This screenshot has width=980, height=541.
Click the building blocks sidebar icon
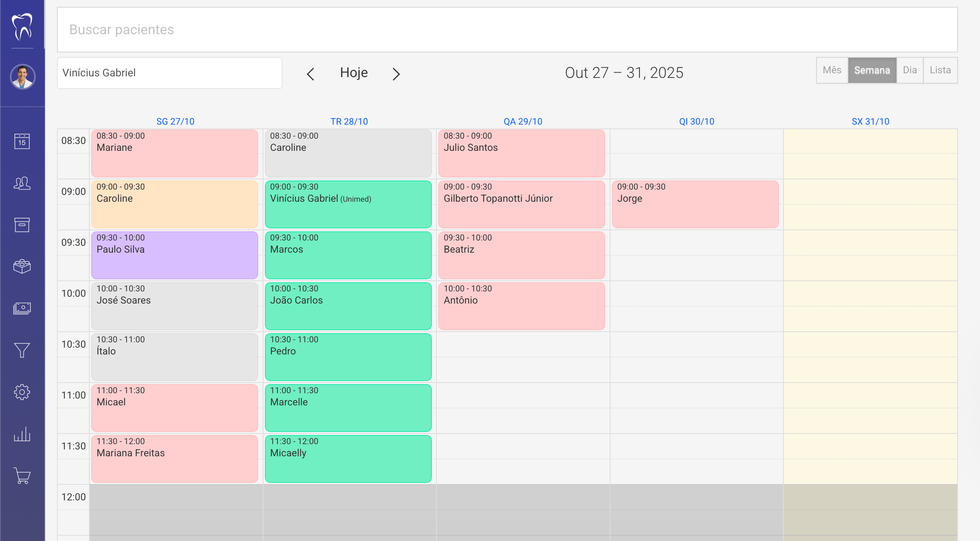[x=22, y=266]
